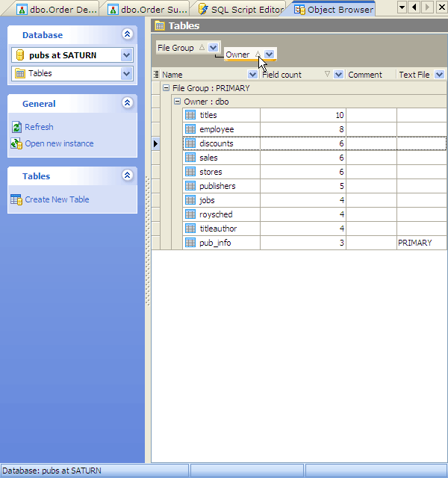Click the Tables folder icon in heading

pos(160,26)
